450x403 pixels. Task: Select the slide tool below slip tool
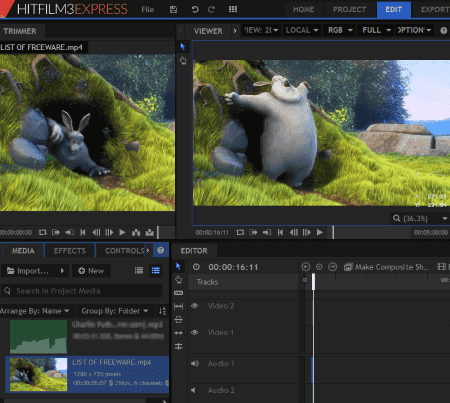178,320
